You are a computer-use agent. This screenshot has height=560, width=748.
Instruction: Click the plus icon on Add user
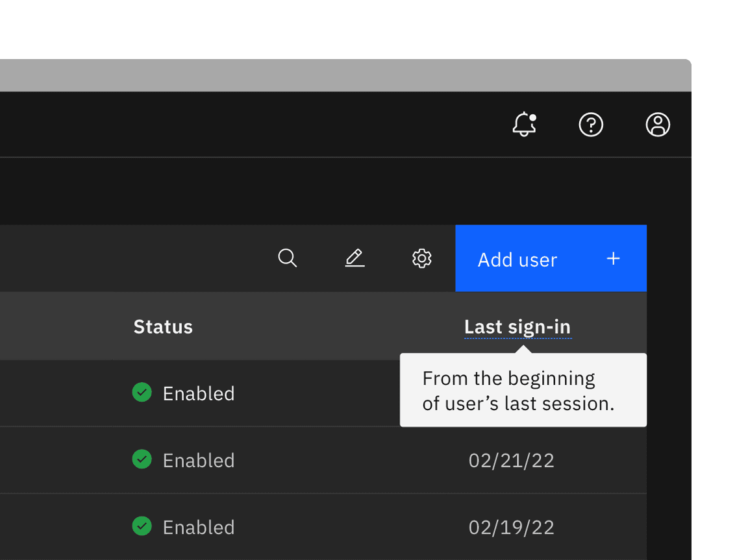[x=613, y=259]
